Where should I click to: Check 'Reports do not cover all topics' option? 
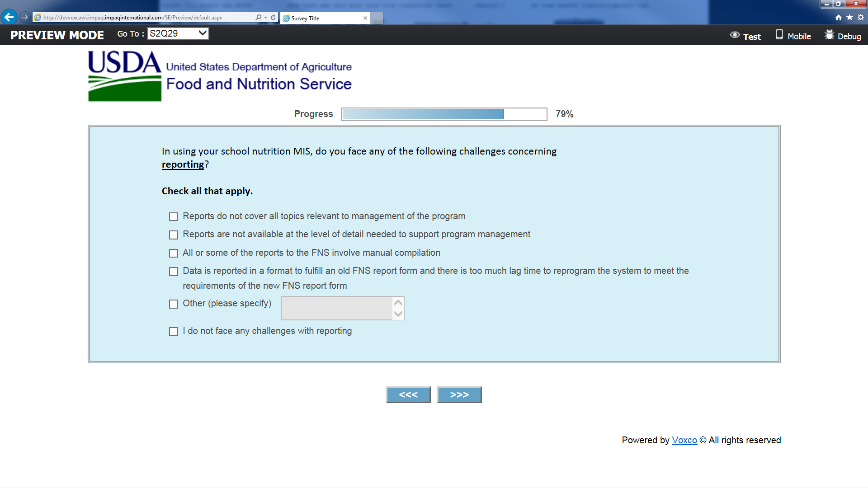[x=174, y=217]
